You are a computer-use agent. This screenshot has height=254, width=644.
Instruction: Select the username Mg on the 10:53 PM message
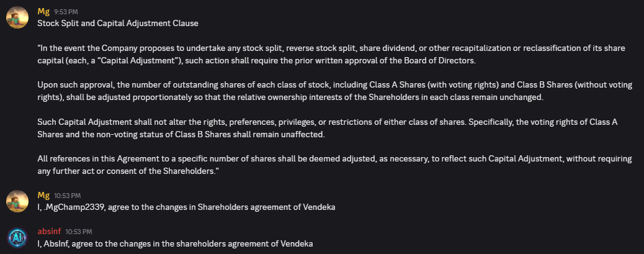(x=43, y=195)
